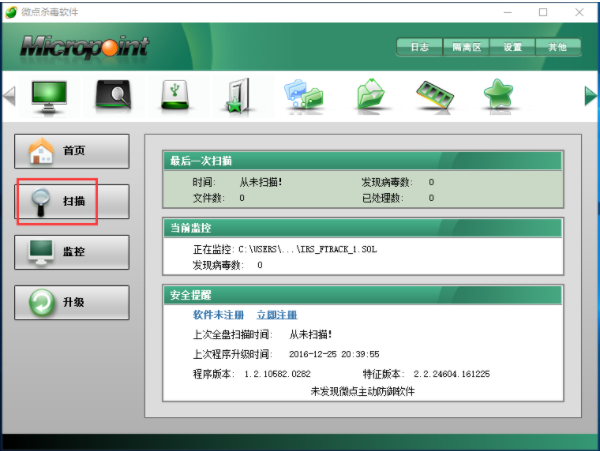The width and height of the screenshot is (600, 451).
Task: Click the green app icon in title bar
Action: [x=11, y=12]
